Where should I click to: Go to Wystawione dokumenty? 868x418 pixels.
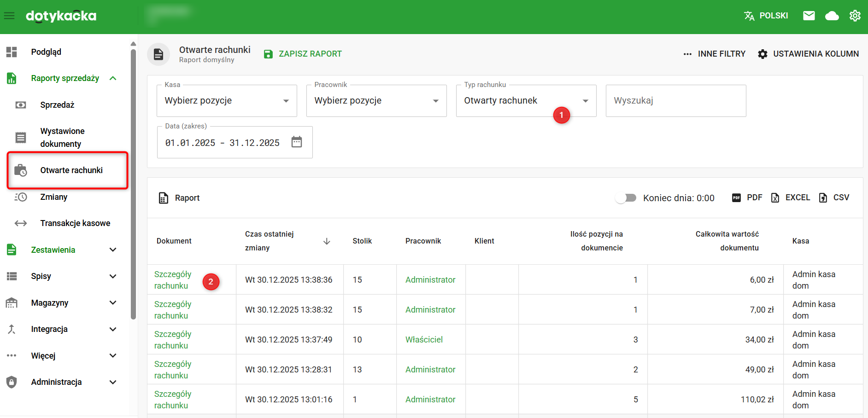coord(62,138)
